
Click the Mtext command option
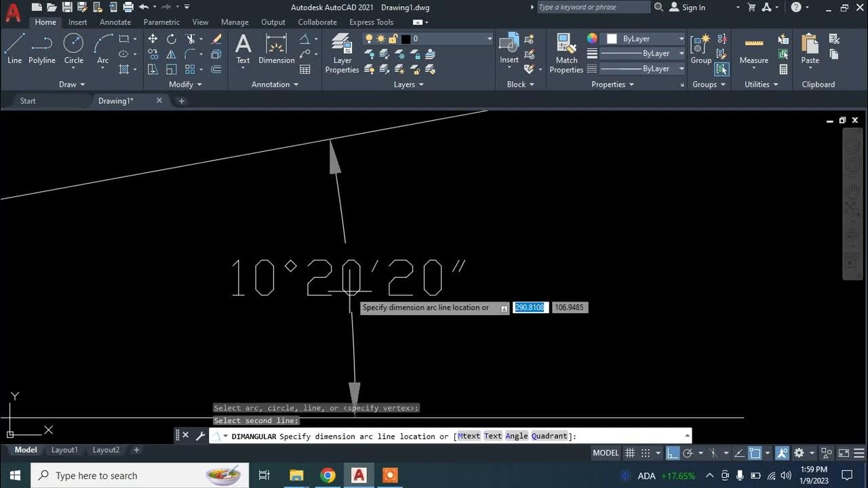click(469, 436)
